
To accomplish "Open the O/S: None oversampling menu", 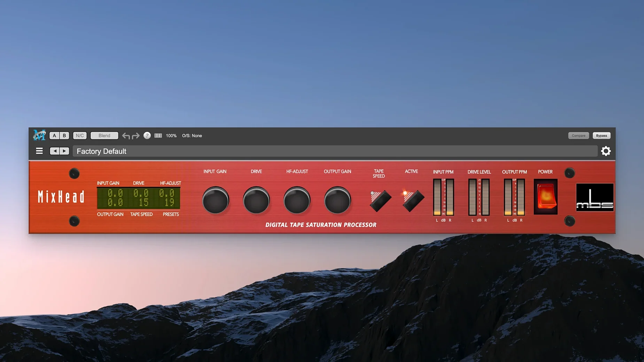I will (x=192, y=135).
